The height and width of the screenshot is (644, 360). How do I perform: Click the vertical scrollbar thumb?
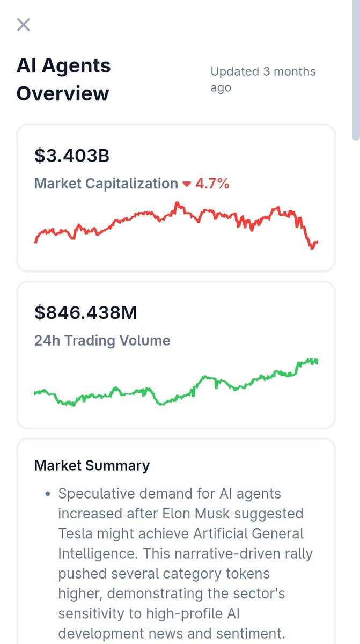356,70
